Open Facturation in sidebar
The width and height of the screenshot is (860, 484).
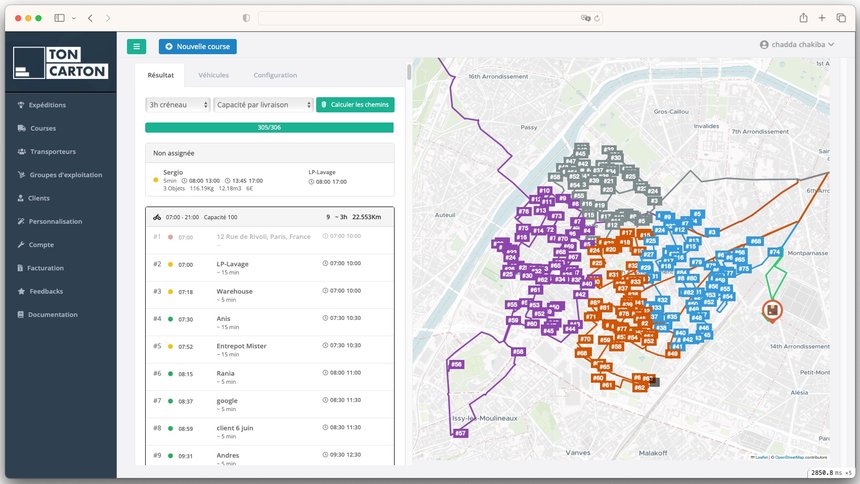[46, 268]
